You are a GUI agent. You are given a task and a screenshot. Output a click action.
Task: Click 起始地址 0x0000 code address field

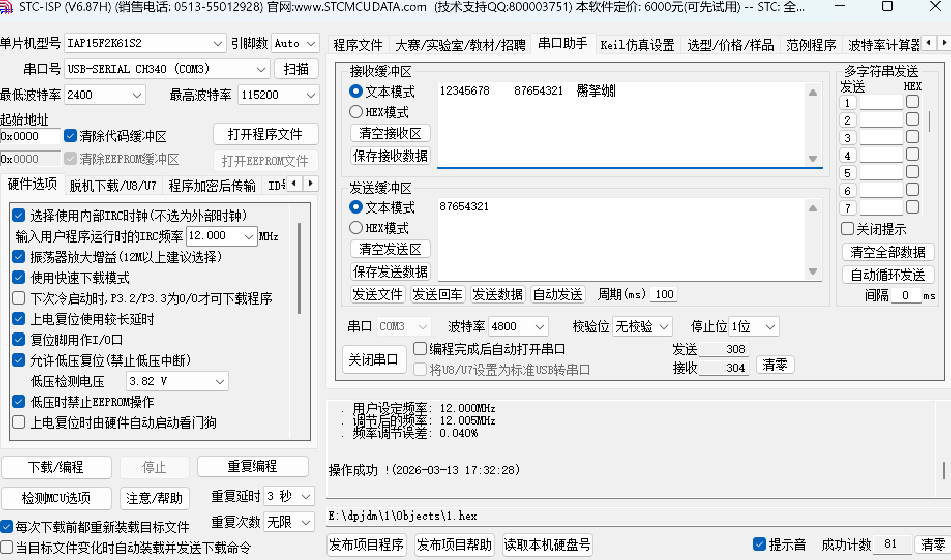[30, 136]
